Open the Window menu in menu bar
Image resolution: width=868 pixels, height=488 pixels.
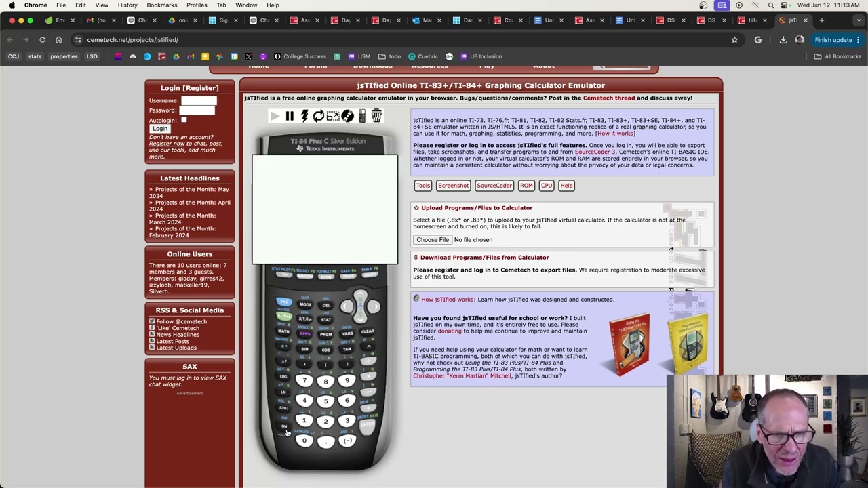(x=246, y=5)
